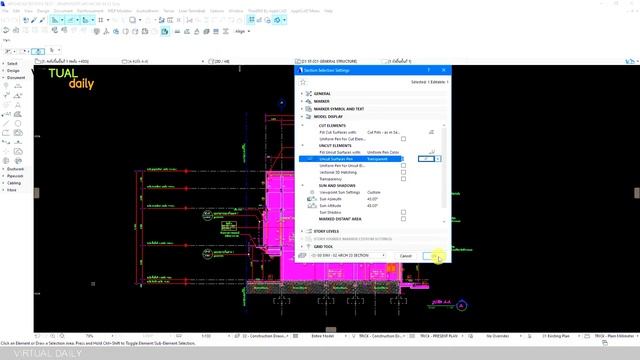
Task: Select the Line tool in the toolbox
Action: pyautogui.click(x=6, y=124)
